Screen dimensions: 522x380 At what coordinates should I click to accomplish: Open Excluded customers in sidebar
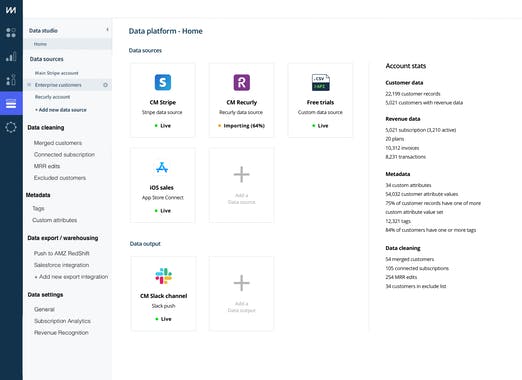(x=60, y=178)
